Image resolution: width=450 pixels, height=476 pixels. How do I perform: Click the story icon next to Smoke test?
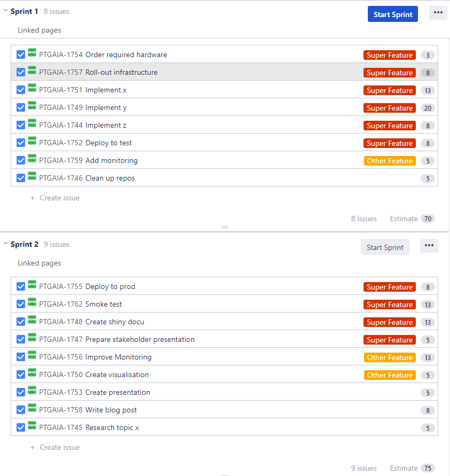[x=32, y=303]
